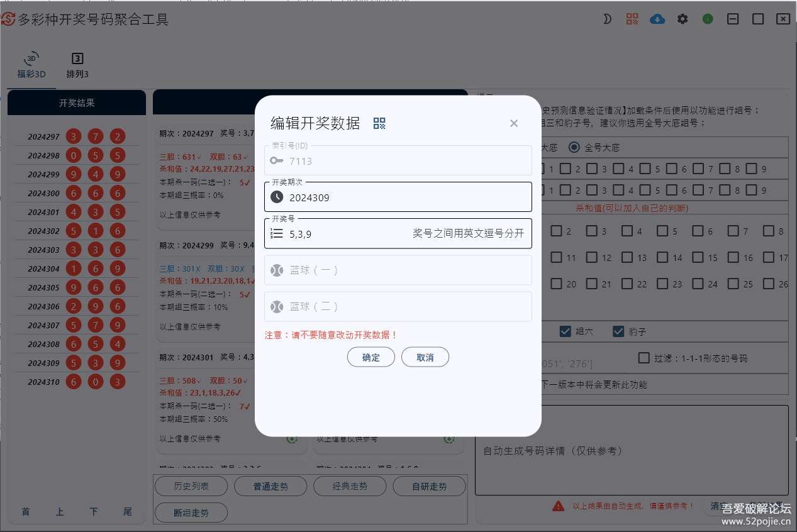Uncheck the 组六 checkbox
The height and width of the screenshot is (532, 797).
tap(564, 331)
